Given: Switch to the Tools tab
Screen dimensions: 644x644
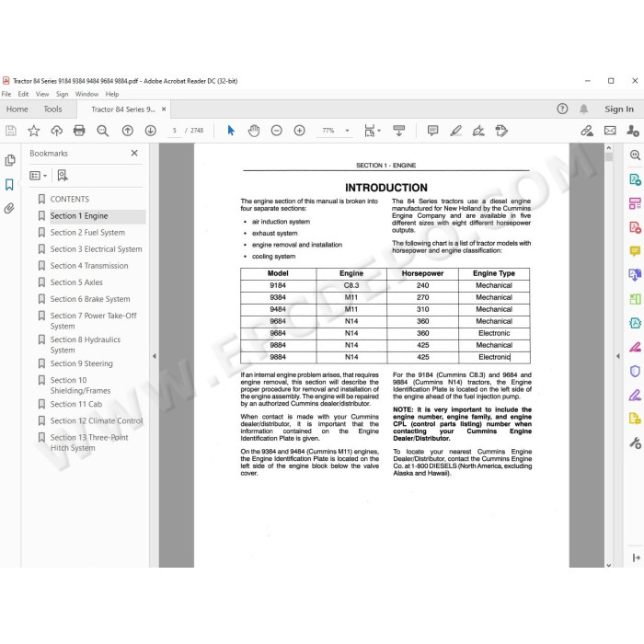Looking at the screenshot, I should [x=52, y=109].
